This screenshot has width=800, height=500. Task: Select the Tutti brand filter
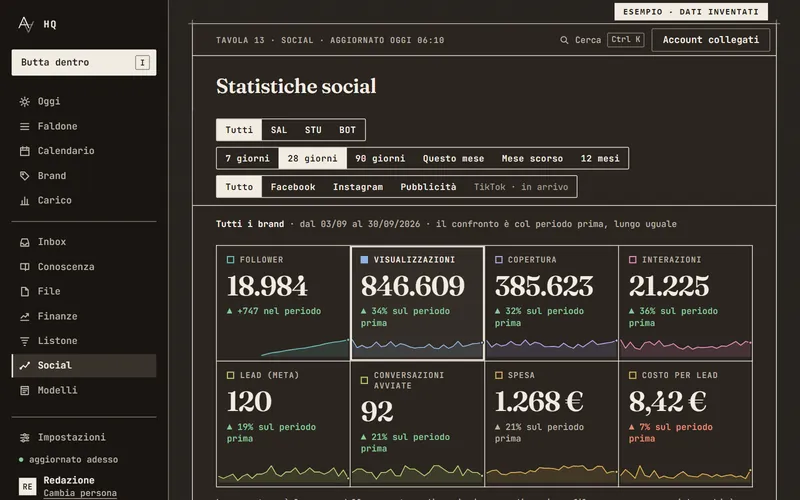tap(239, 130)
